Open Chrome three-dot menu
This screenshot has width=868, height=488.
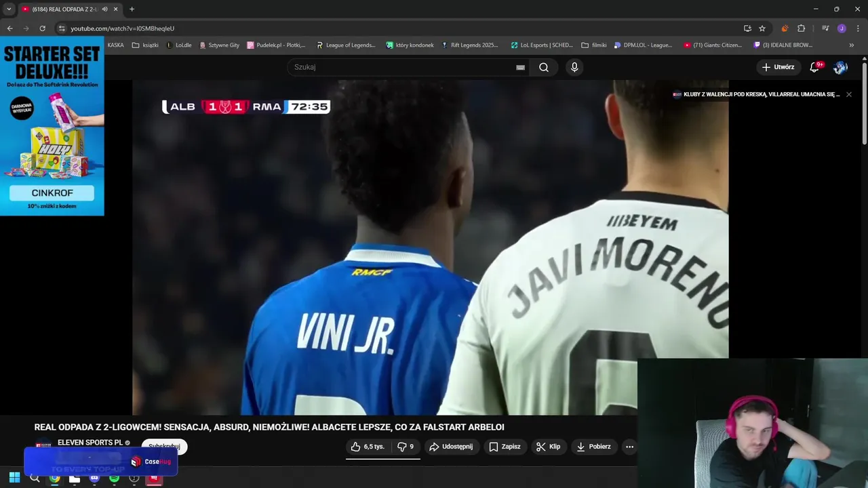[x=858, y=28]
